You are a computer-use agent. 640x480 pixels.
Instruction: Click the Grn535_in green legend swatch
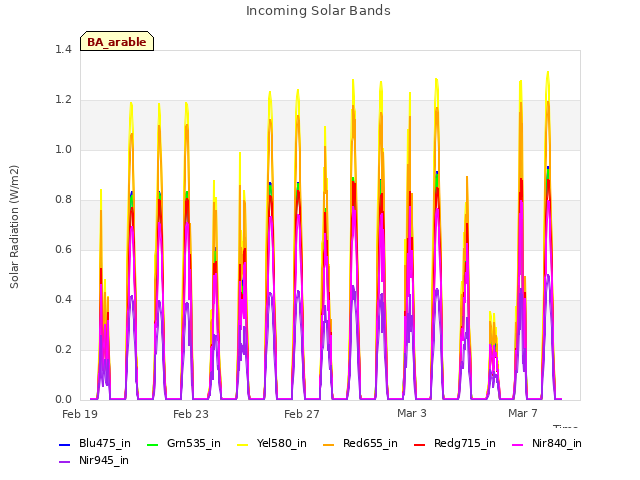[x=152, y=444]
